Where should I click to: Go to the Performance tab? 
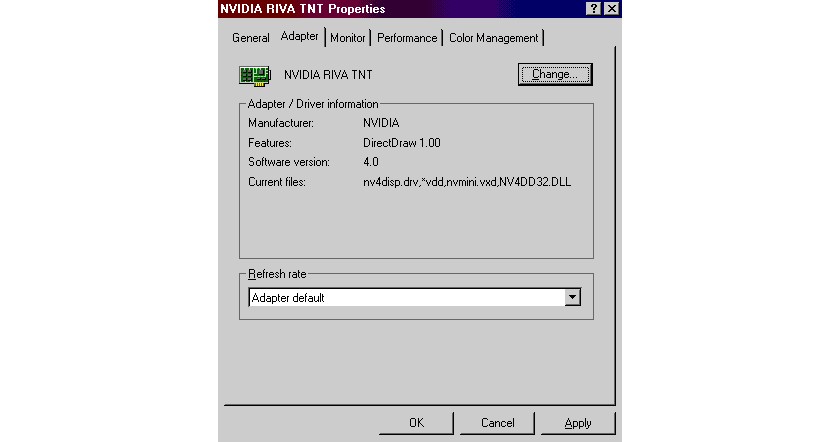pos(407,38)
